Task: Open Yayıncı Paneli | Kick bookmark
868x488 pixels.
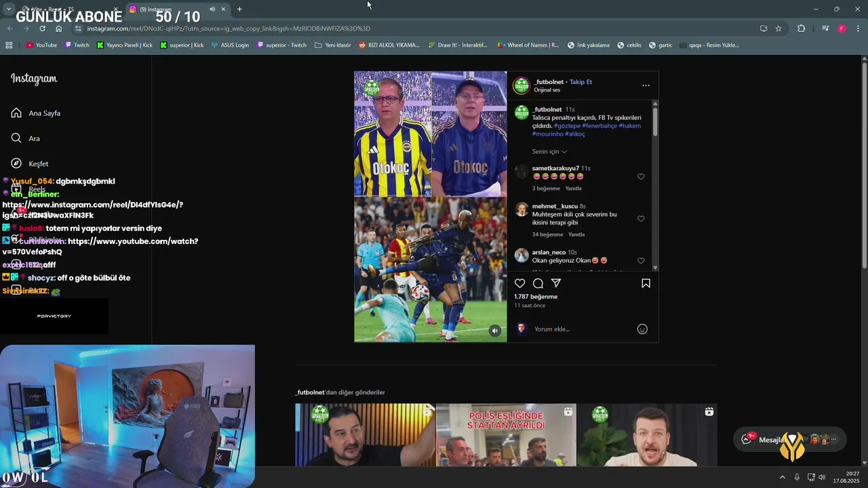Action: tap(125, 45)
